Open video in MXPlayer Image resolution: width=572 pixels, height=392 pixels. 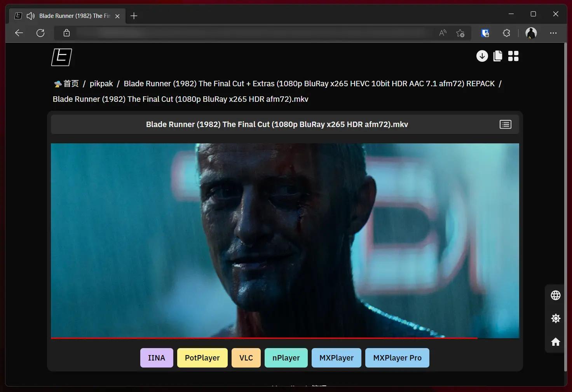pyautogui.click(x=337, y=358)
